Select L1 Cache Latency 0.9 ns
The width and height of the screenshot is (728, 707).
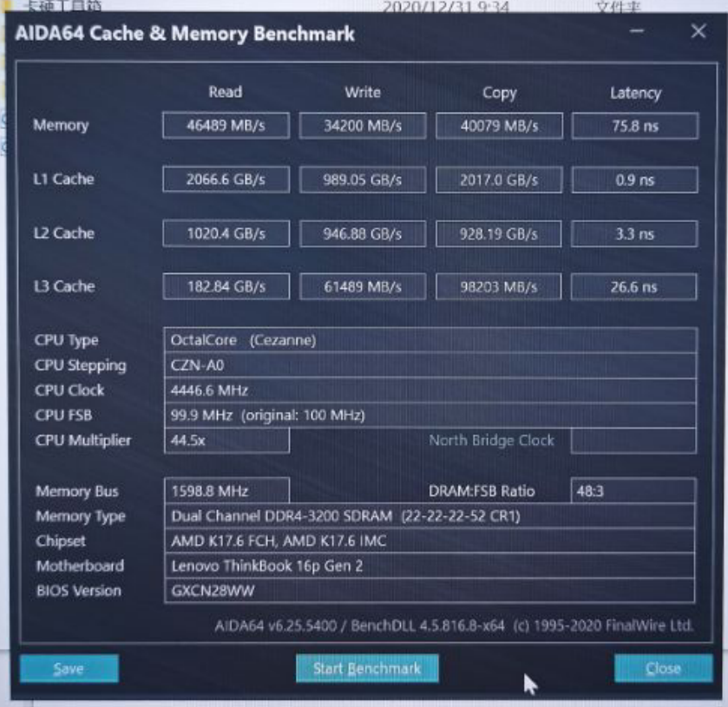point(634,180)
